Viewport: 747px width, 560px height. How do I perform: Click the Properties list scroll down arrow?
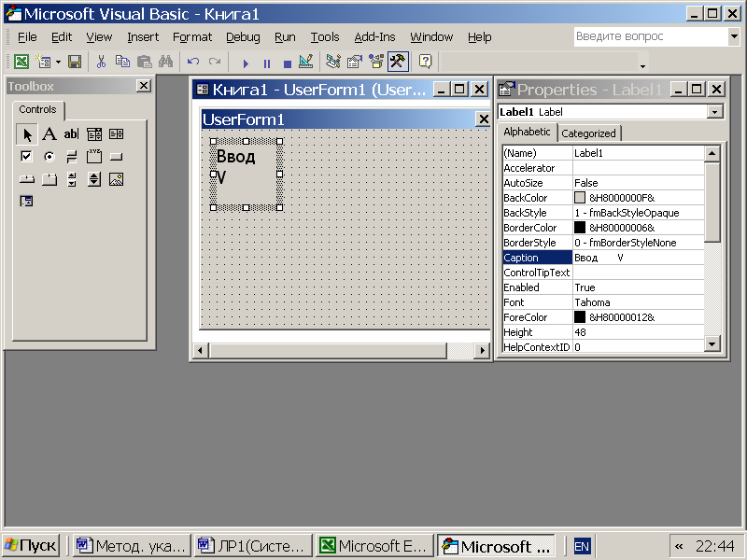712,343
